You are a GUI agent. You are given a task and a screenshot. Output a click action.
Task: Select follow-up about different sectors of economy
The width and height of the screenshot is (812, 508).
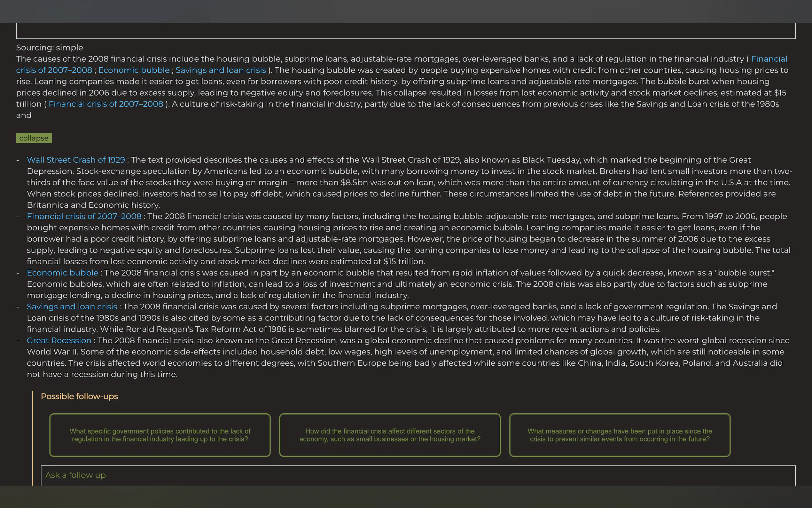[x=390, y=435]
